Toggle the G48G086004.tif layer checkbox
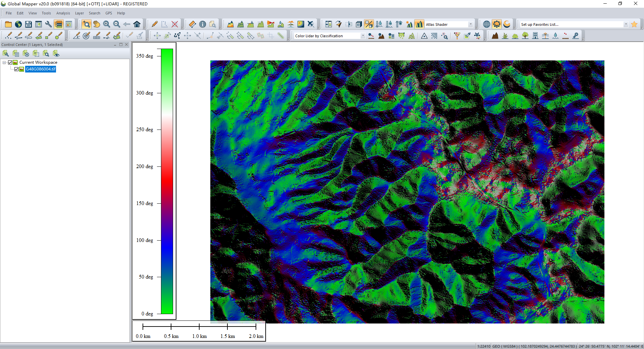Screen dimensions: 644x349 coord(16,69)
